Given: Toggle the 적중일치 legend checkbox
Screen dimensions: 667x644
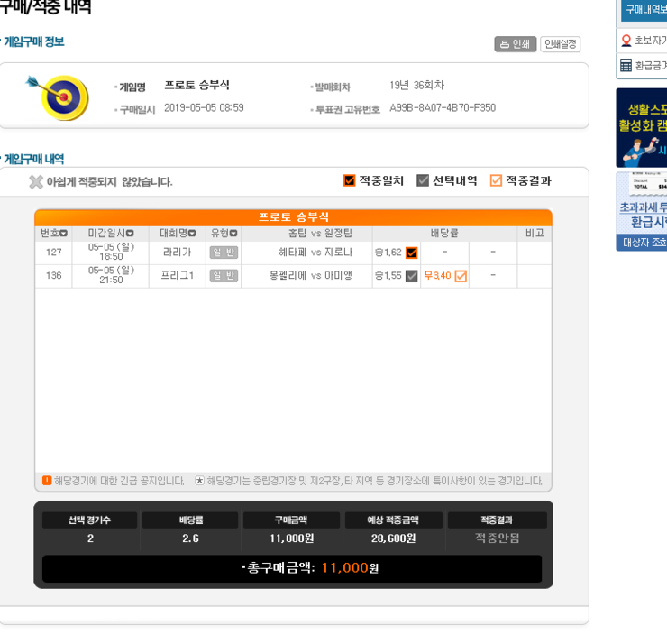Looking at the screenshot, I should tap(349, 180).
